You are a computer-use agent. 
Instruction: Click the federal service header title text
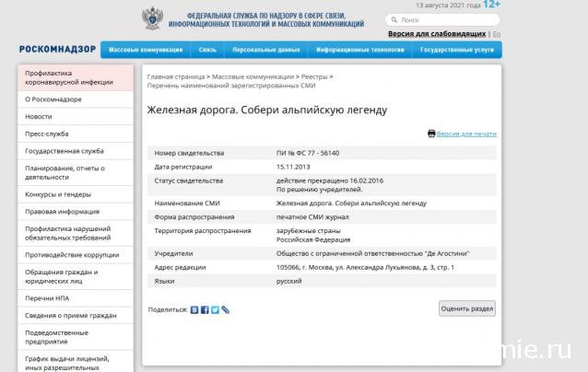pyautogui.click(x=266, y=20)
